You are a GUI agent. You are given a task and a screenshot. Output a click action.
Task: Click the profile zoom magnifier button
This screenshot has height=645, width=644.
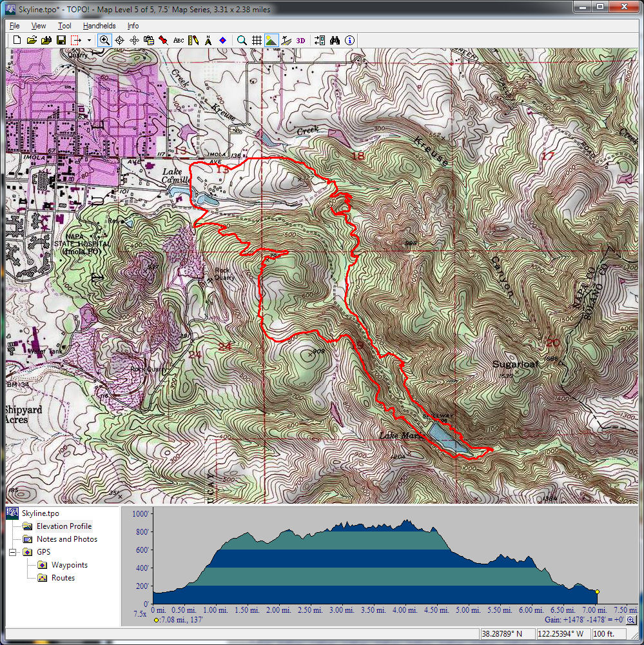(630, 620)
